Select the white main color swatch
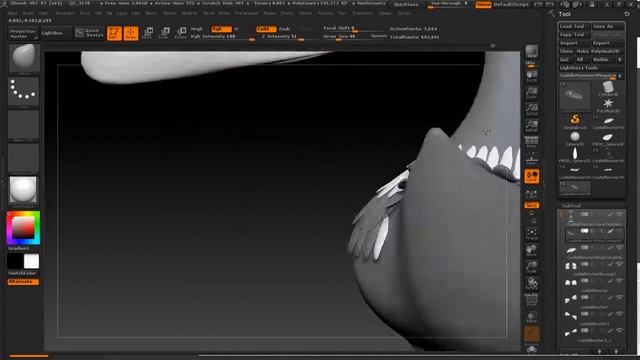The height and width of the screenshot is (360, 640). [x=31, y=261]
